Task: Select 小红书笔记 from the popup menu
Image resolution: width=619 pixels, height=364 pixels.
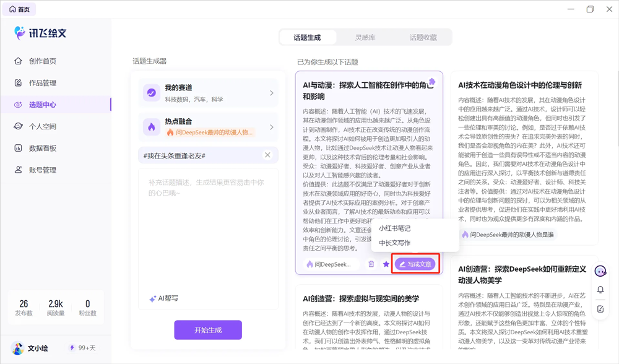Action: [x=395, y=228]
